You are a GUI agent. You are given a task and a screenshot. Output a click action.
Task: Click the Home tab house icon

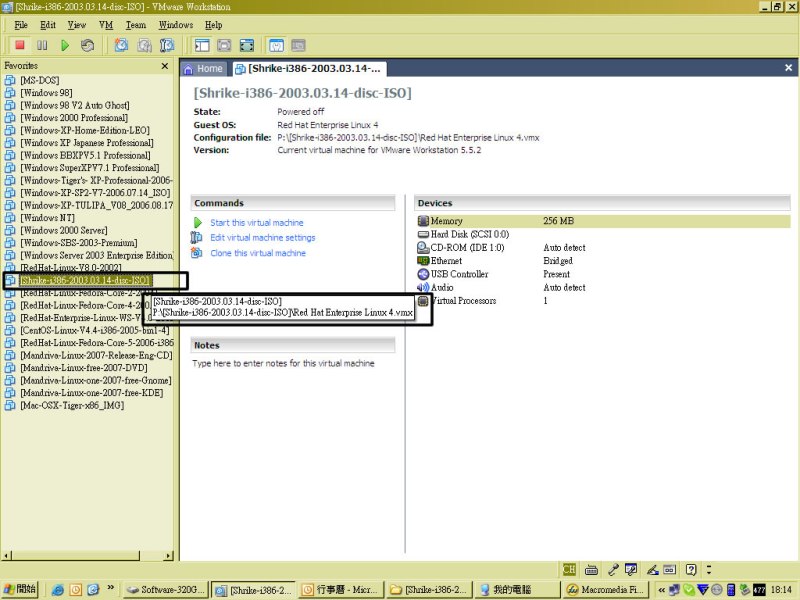pyautogui.click(x=188, y=69)
